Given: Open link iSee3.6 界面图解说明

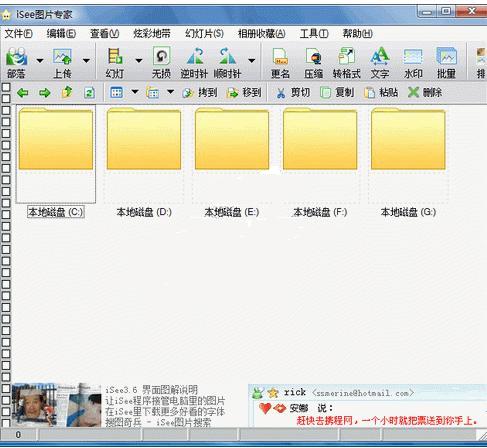Looking at the screenshot, I should coord(152,390).
